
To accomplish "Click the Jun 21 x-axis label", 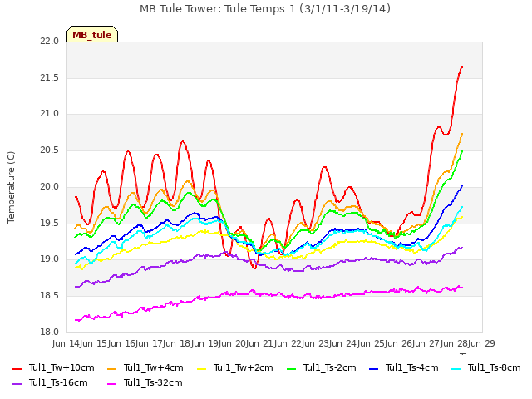I will point(260,343).
